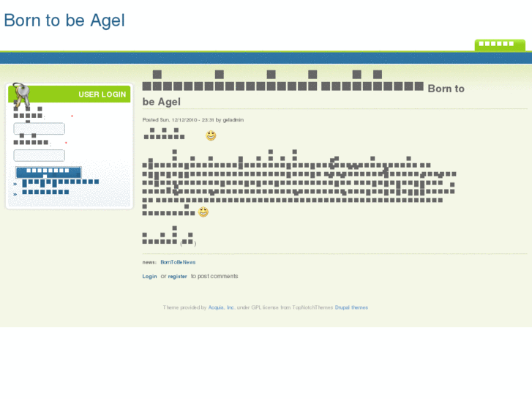The image size is (532, 399).
Task: Click the Login link to post comments
Action: click(x=149, y=277)
